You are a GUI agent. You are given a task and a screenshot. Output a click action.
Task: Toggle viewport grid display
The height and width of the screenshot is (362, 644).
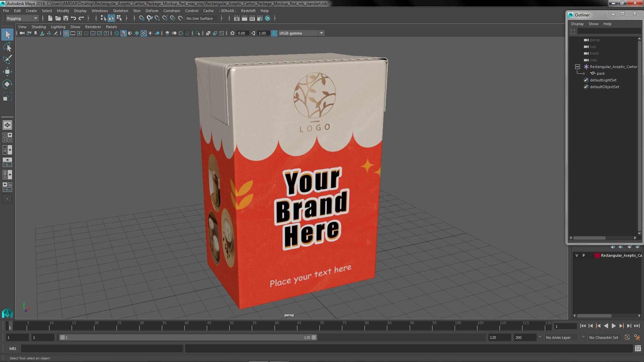pyautogui.click(x=66, y=33)
